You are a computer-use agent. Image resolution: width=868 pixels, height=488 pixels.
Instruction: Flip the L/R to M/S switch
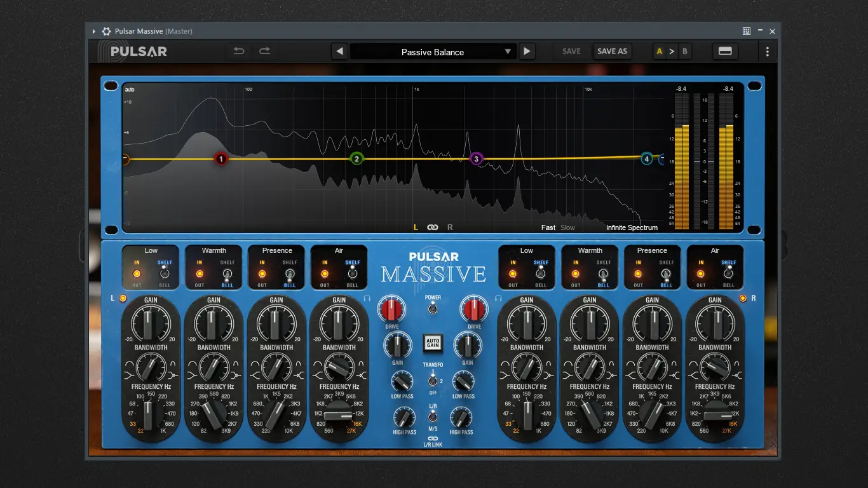pyautogui.click(x=433, y=417)
